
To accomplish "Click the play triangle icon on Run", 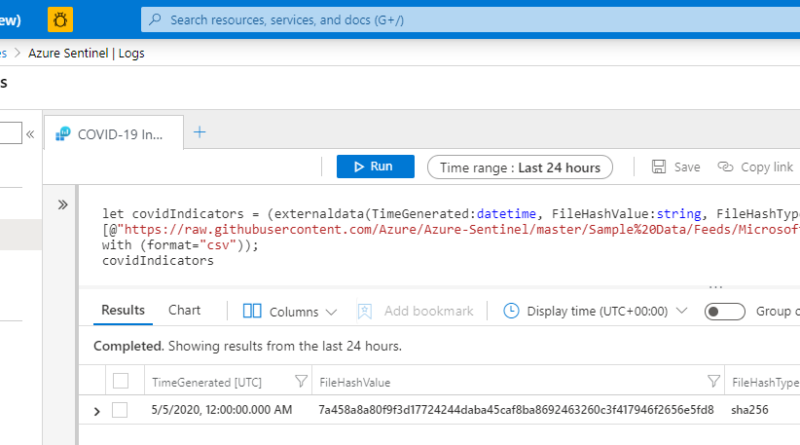I will (359, 167).
